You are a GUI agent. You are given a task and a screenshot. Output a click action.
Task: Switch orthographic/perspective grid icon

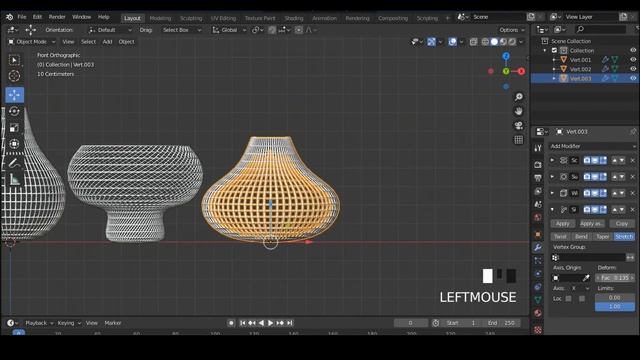518,140
